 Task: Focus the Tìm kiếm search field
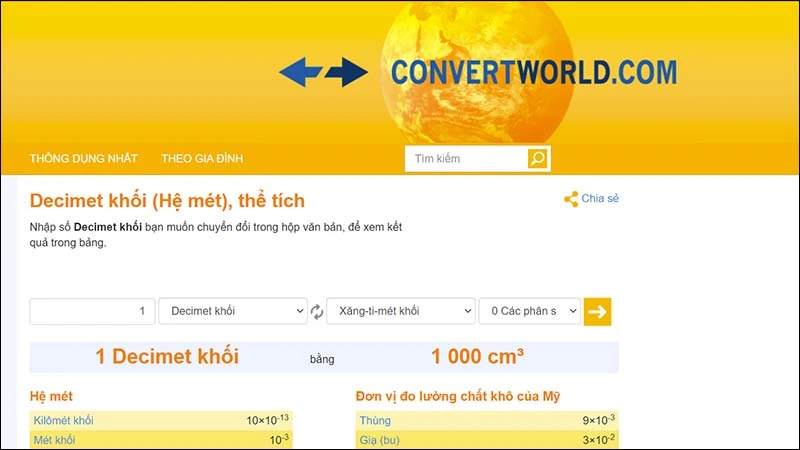[x=466, y=159]
